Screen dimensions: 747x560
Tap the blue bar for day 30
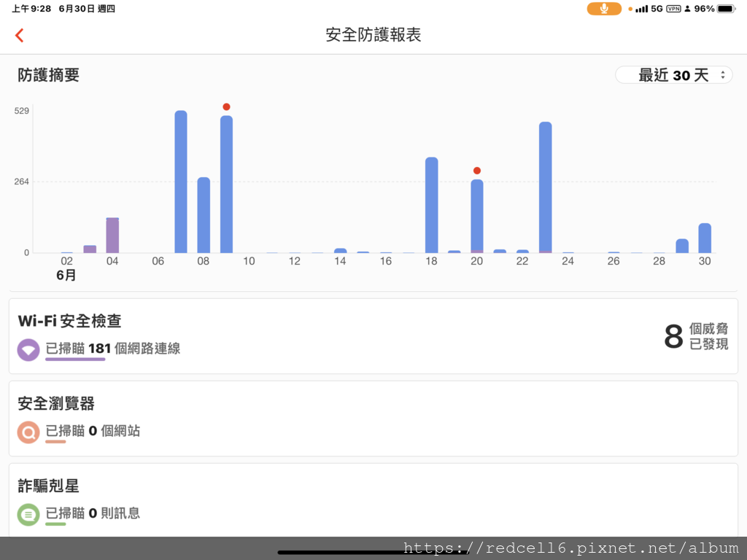705,238
